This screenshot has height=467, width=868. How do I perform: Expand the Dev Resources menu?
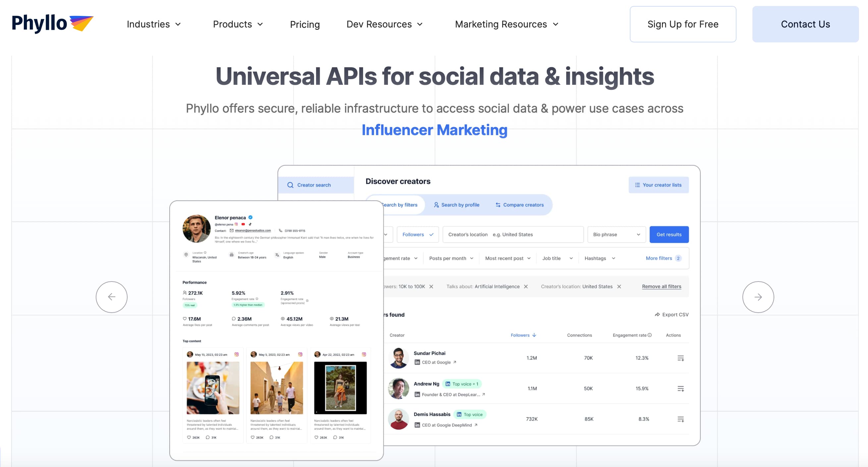(x=384, y=24)
